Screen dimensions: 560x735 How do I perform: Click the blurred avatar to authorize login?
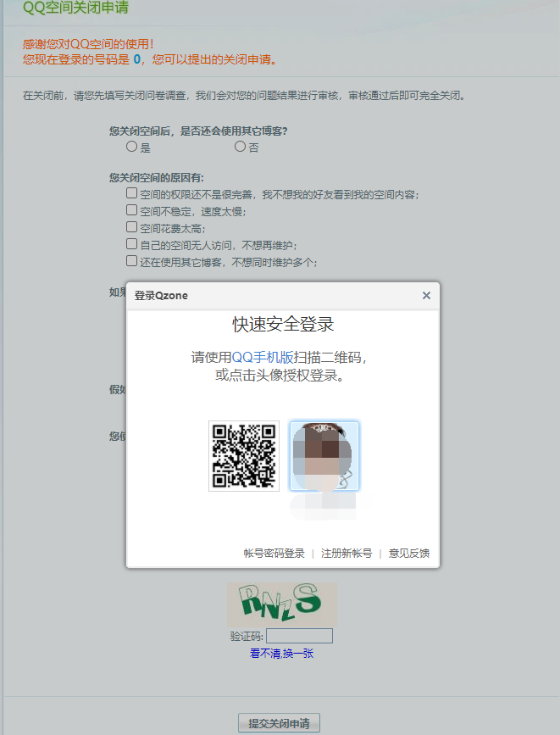(x=324, y=456)
